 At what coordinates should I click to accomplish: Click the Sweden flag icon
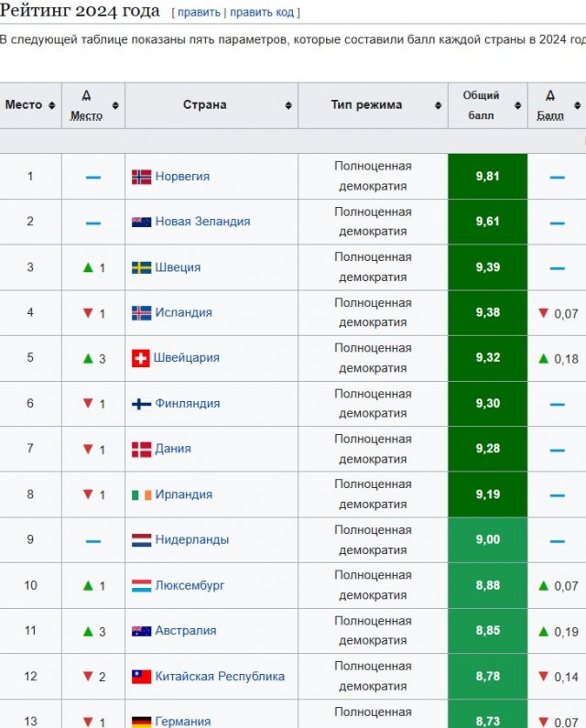click(141, 268)
